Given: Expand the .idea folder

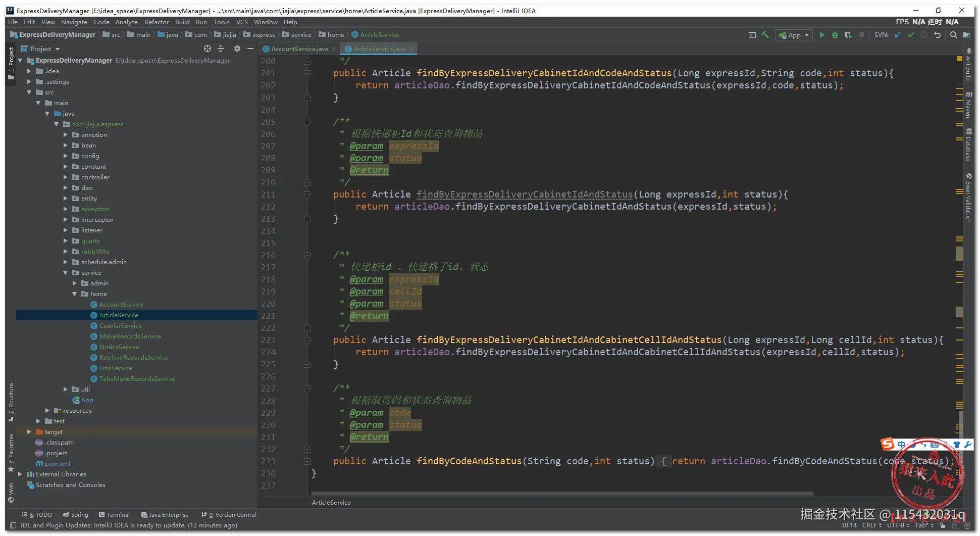Looking at the screenshot, I should [29, 71].
